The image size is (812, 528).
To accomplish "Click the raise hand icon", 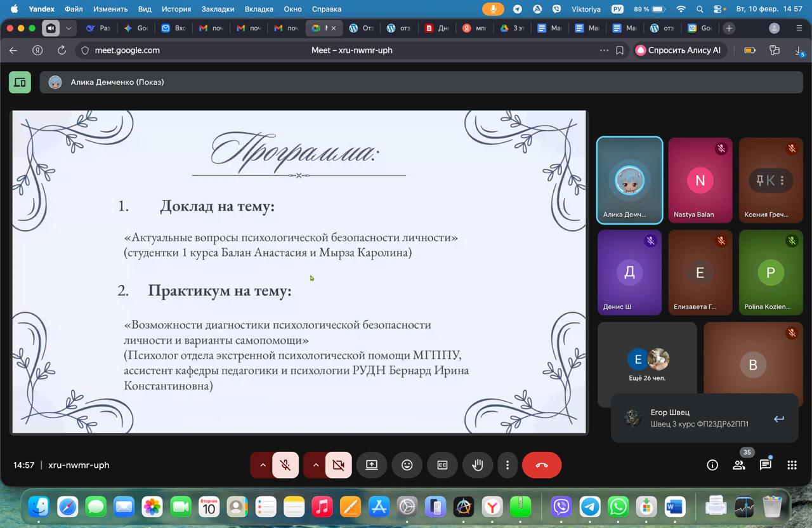I will [x=478, y=465].
